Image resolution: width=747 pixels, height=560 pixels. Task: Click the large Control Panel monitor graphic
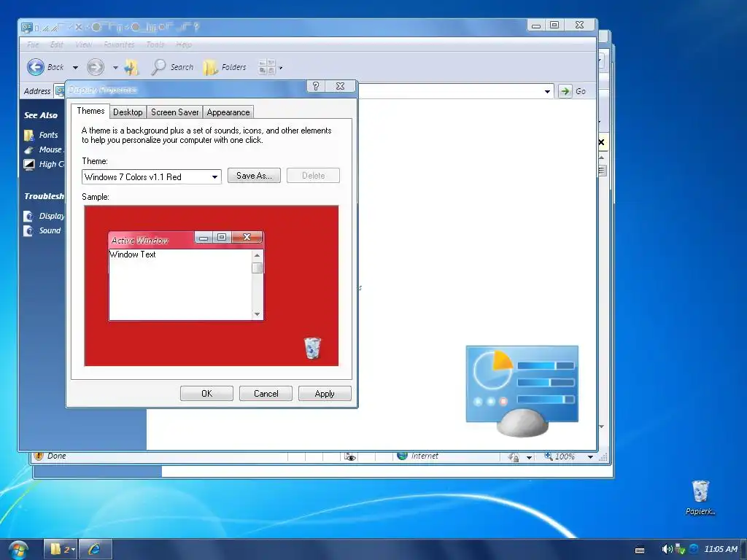coord(522,391)
